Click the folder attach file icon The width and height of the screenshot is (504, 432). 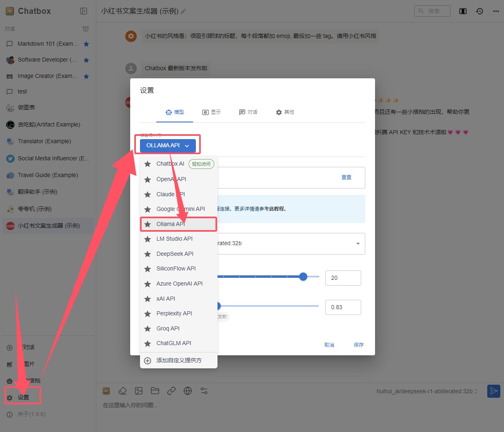[x=155, y=391]
